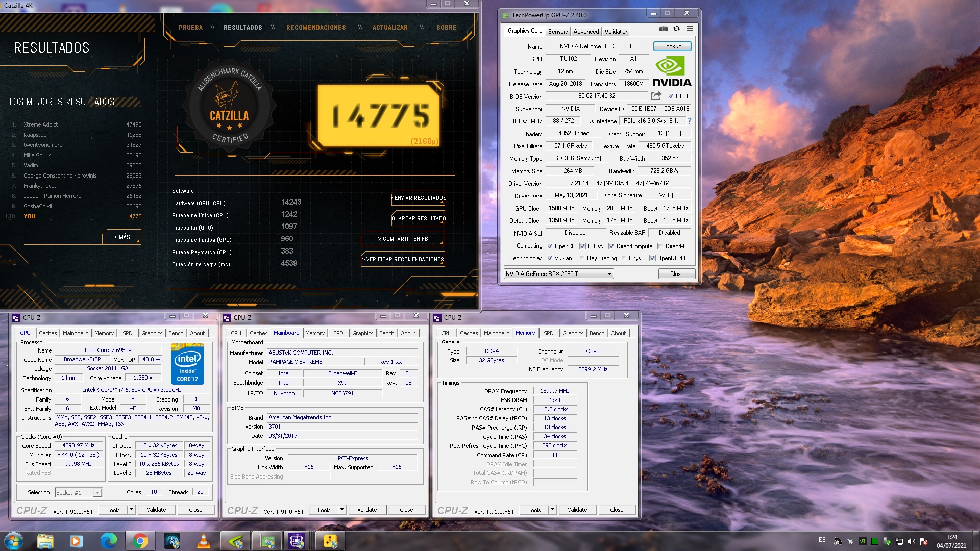Open Google Chrome from the taskbar
The width and height of the screenshot is (980, 551).
[140, 541]
